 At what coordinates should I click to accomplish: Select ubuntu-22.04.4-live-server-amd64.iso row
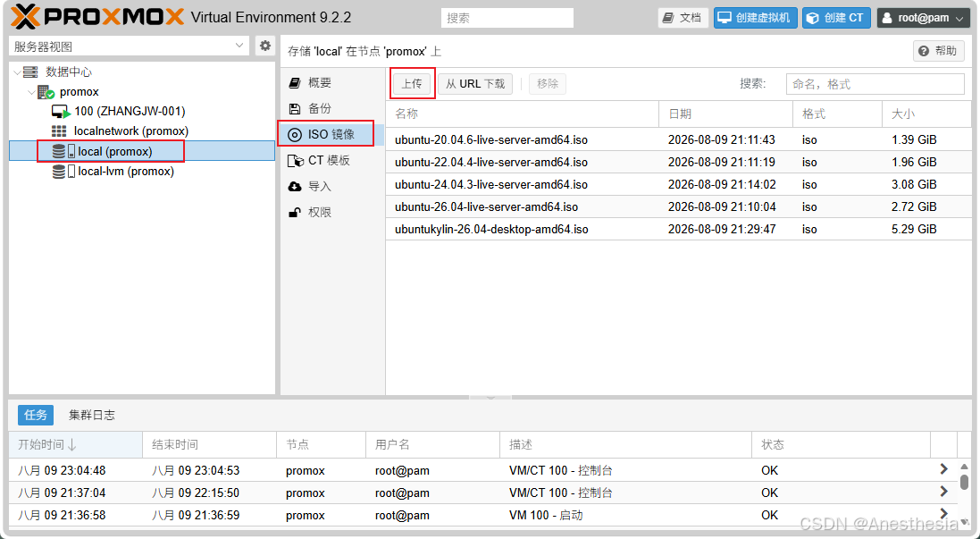point(678,162)
